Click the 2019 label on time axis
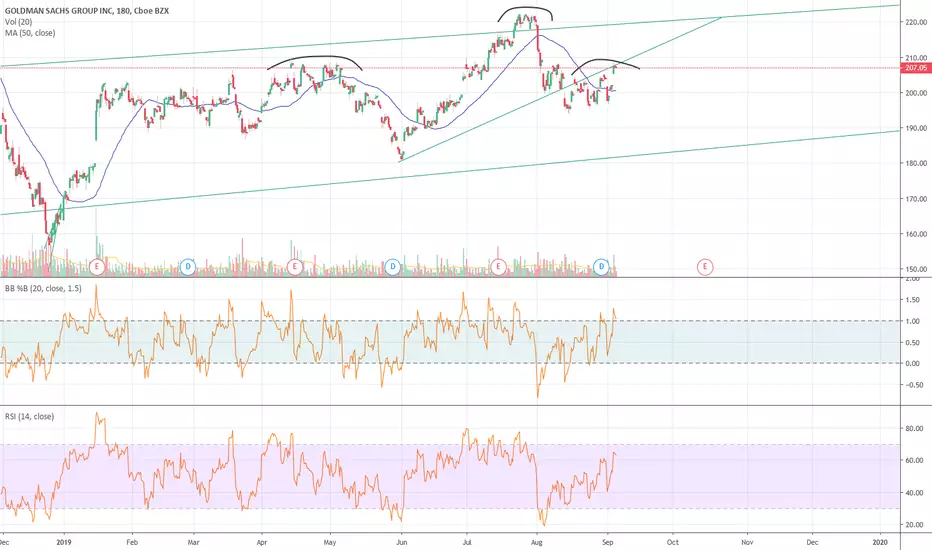The width and height of the screenshot is (932, 550). coord(64,542)
